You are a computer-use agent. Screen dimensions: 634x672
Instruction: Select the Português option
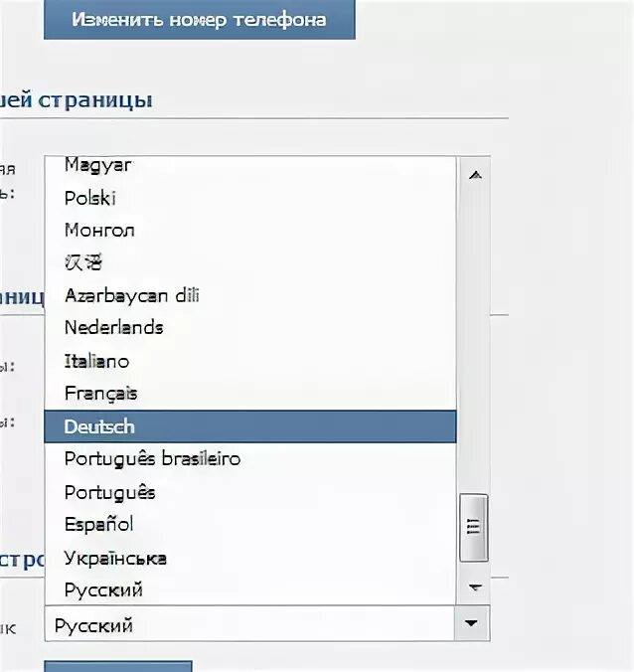(250, 492)
